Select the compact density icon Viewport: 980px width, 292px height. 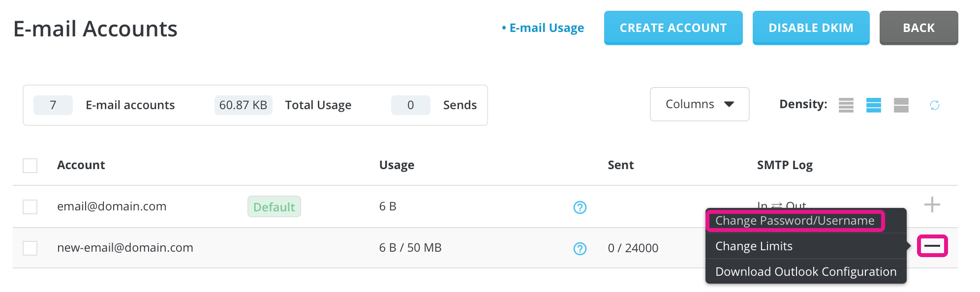846,105
